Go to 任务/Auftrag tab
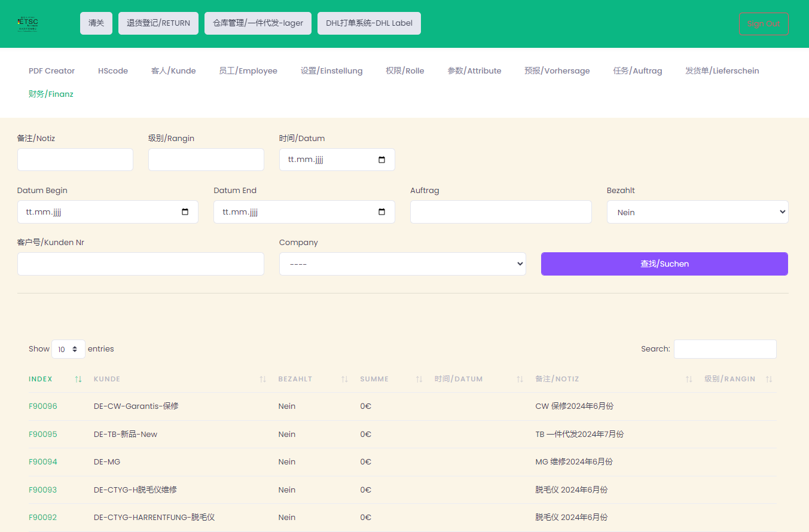This screenshot has width=809, height=532. 637,71
